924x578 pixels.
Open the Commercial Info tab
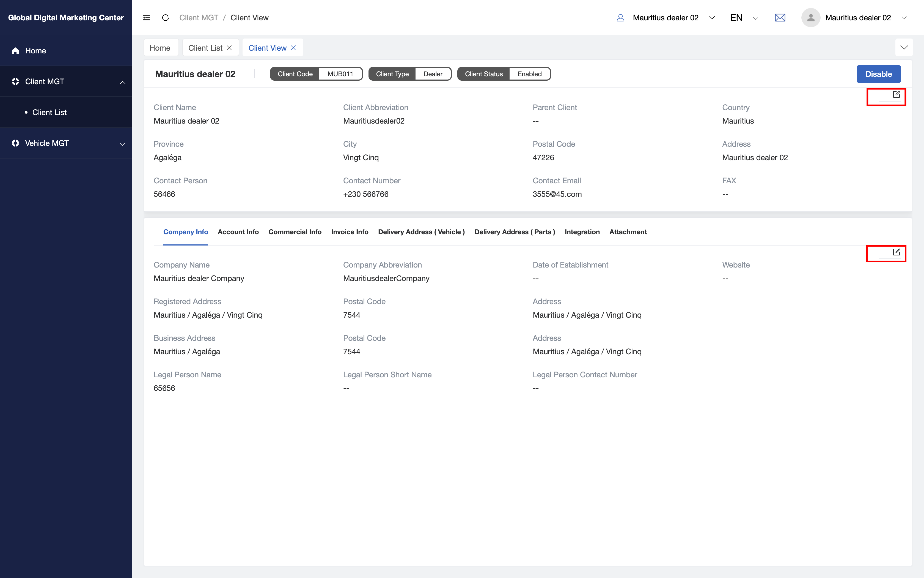click(295, 232)
